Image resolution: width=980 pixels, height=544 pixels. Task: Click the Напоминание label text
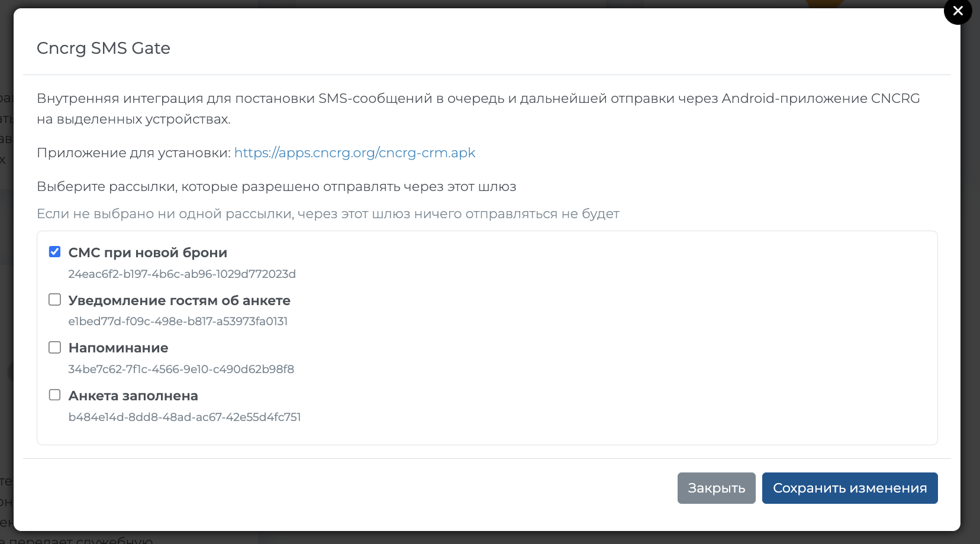coord(118,348)
